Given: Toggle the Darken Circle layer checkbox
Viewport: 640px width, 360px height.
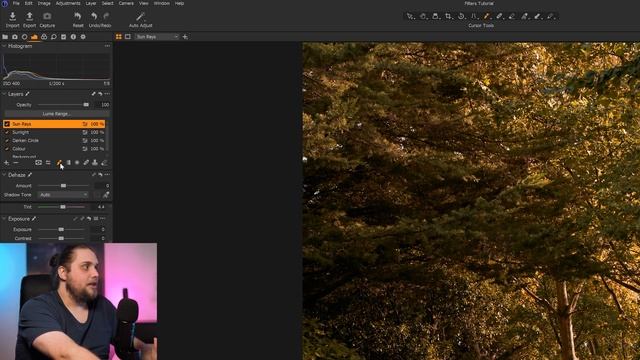Looking at the screenshot, I should click(x=7, y=140).
